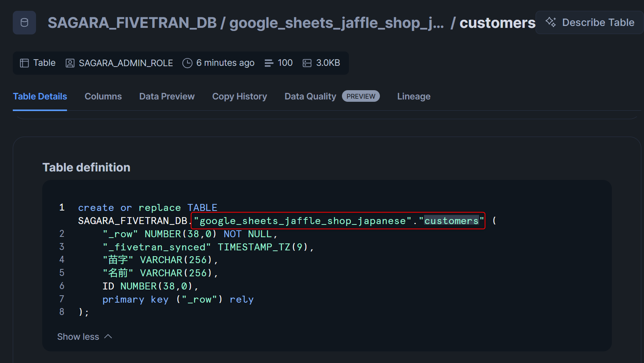Image resolution: width=644 pixels, height=363 pixels.
Task: Click the owner role person icon
Action: pos(70,63)
